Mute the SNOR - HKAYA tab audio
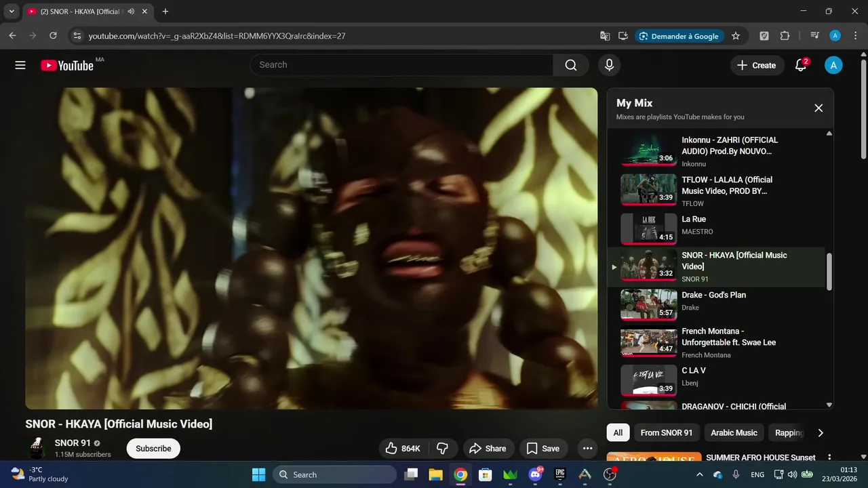This screenshot has height=488, width=868. 131,12
